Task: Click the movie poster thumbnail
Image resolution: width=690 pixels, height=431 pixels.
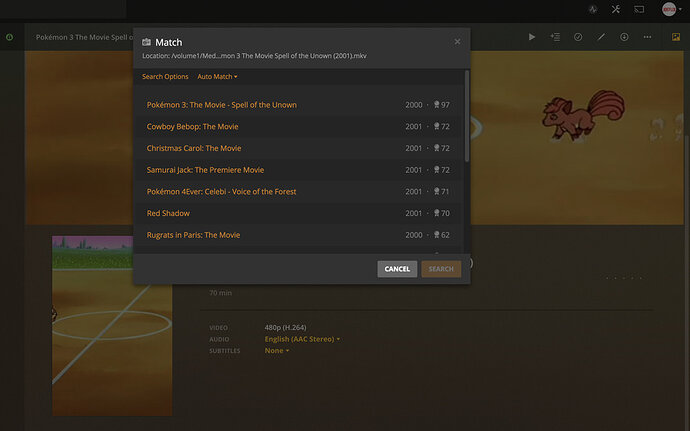Action: [112, 326]
